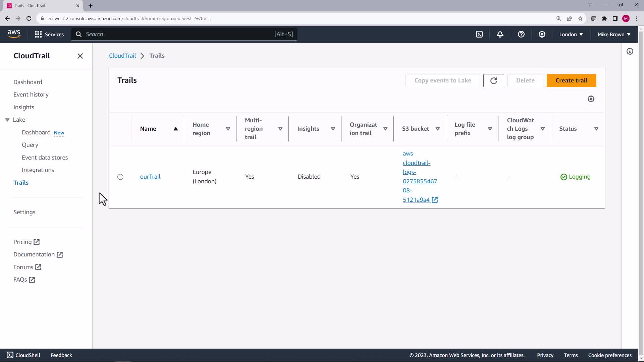Viewport: 644px width, 362px height.
Task: Click the help question mark icon
Action: [x=521, y=34]
